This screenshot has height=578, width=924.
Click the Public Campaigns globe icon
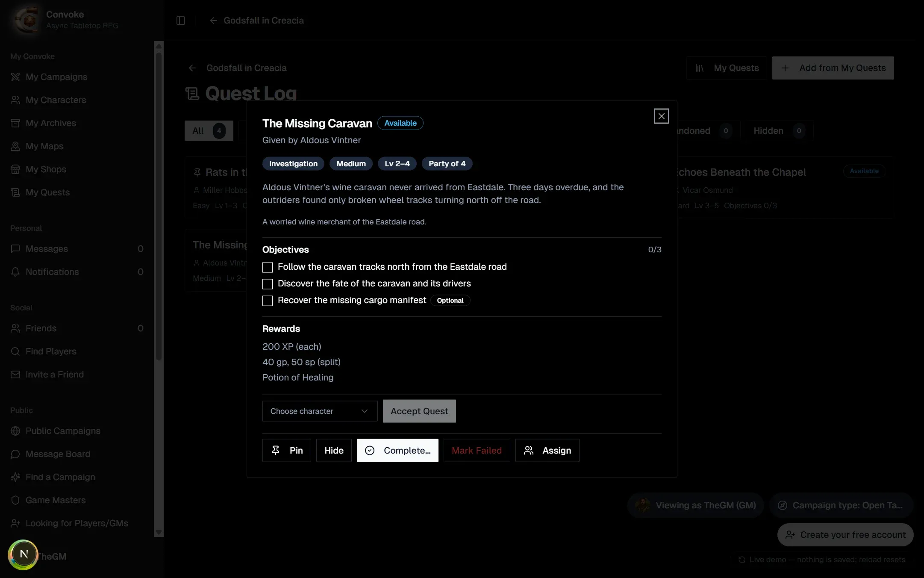15,431
